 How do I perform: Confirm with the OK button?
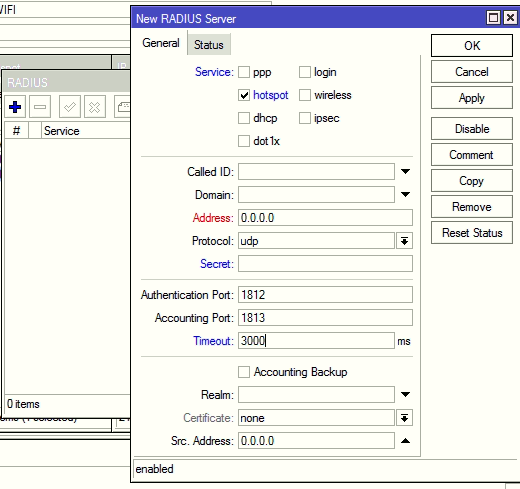[x=472, y=46]
